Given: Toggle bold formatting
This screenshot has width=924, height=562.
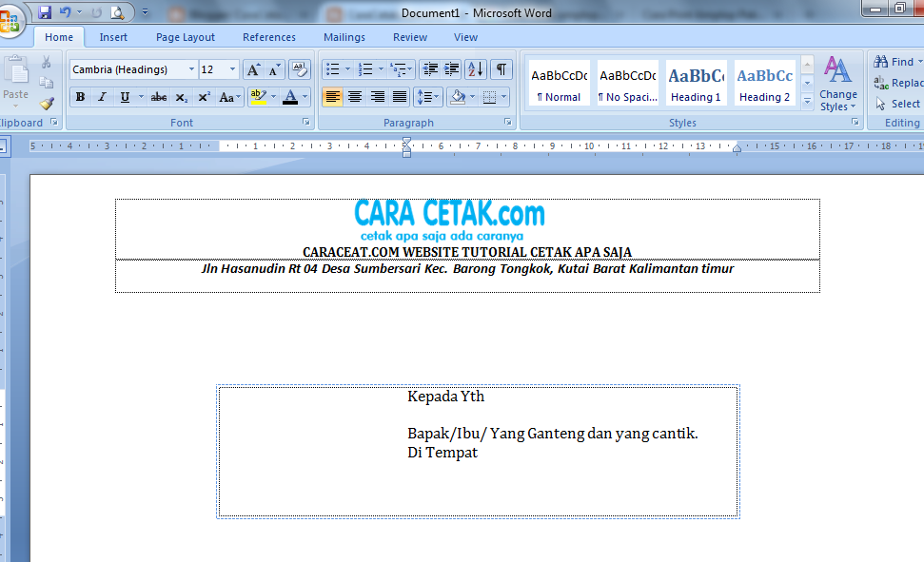Looking at the screenshot, I should click(80, 97).
